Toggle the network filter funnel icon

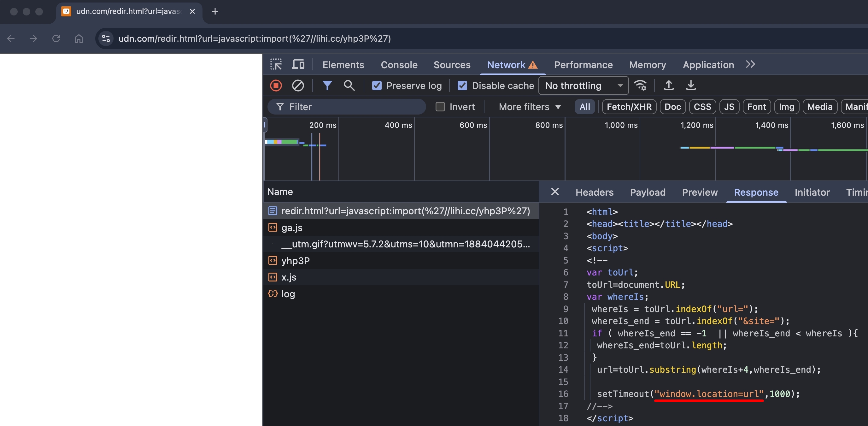point(327,86)
